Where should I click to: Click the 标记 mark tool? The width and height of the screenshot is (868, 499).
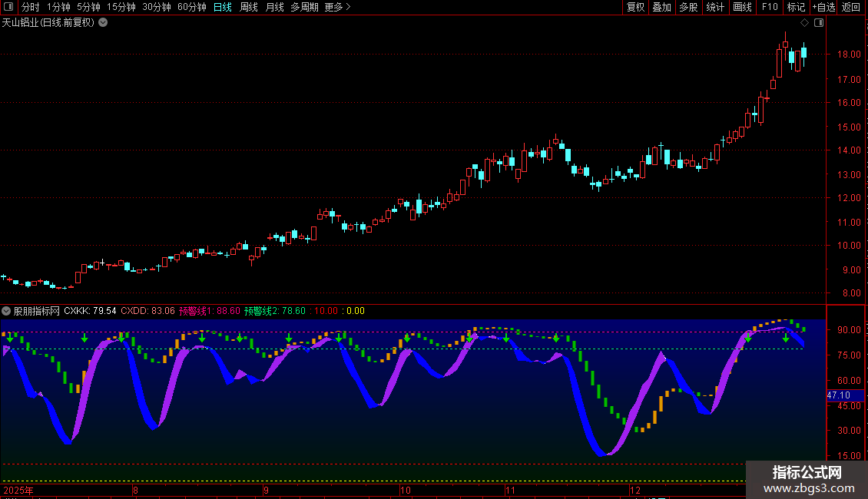796,7
